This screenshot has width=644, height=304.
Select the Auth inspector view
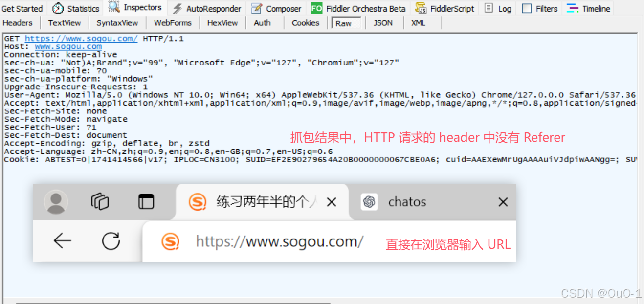[x=263, y=22]
